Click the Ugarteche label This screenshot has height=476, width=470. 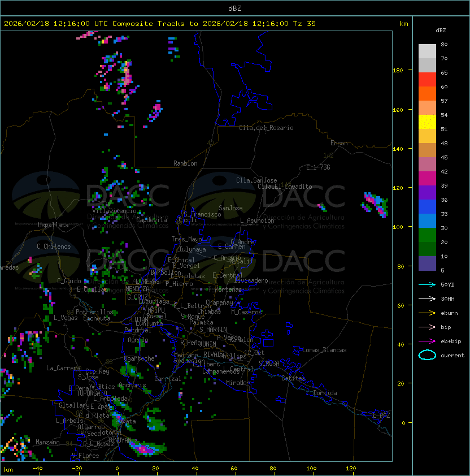[140, 358]
